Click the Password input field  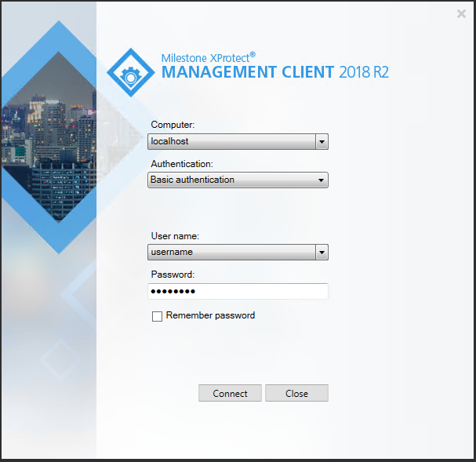click(238, 292)
